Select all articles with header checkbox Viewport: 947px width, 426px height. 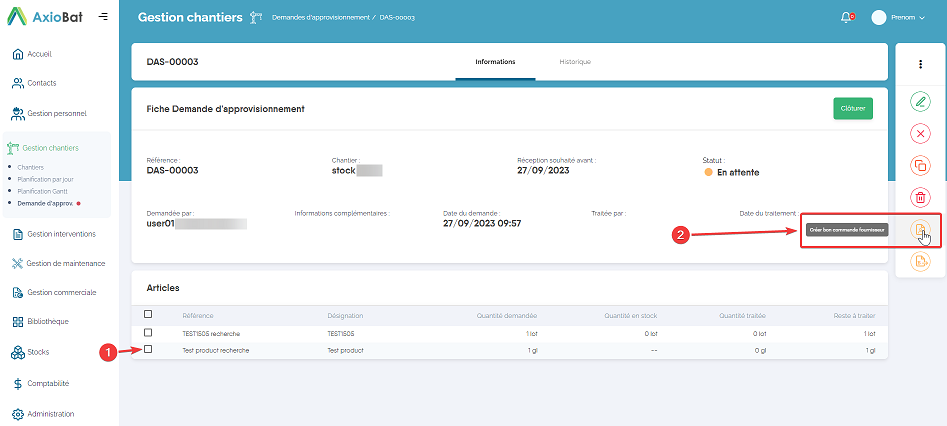(149, 314)
